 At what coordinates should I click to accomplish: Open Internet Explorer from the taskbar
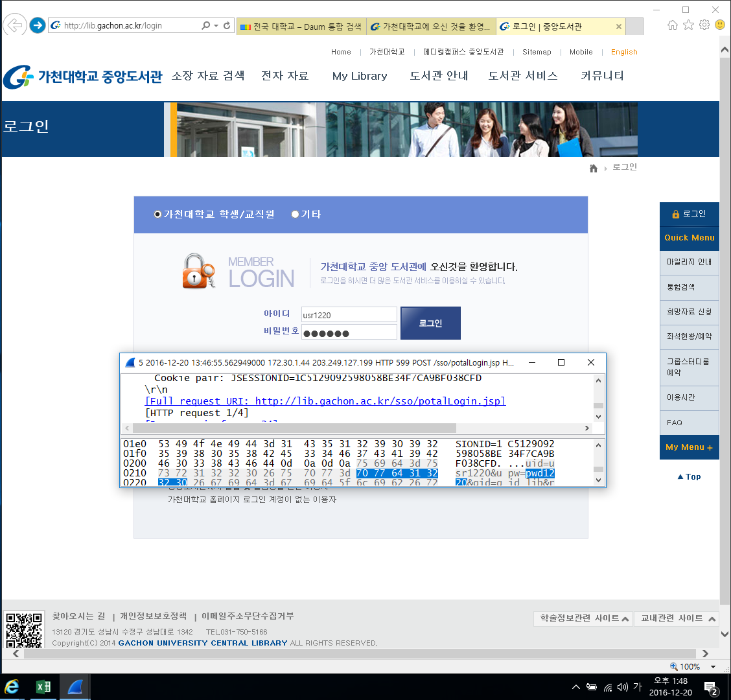tap(12, 687)
